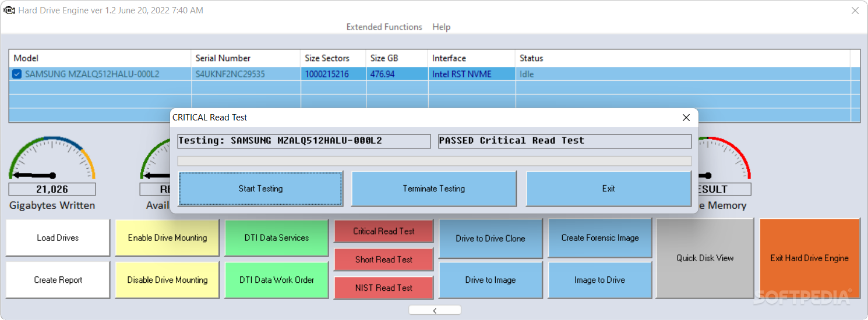Viewport: 868px width, 320px height.
Task: Open DTI Data Work Order
Action: pos(277,280)
